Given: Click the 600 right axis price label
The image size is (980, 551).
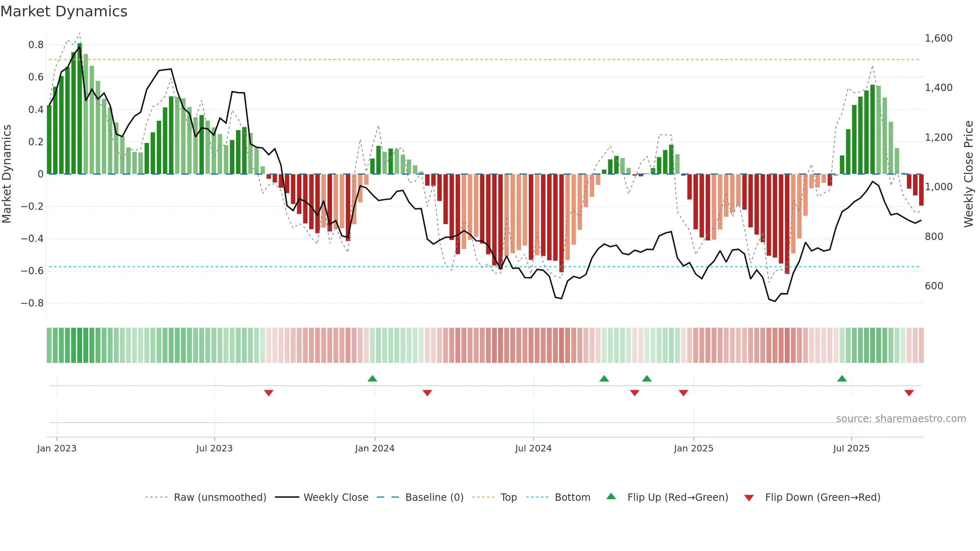Looking at the screenshot, I should [x=934, y=286].
